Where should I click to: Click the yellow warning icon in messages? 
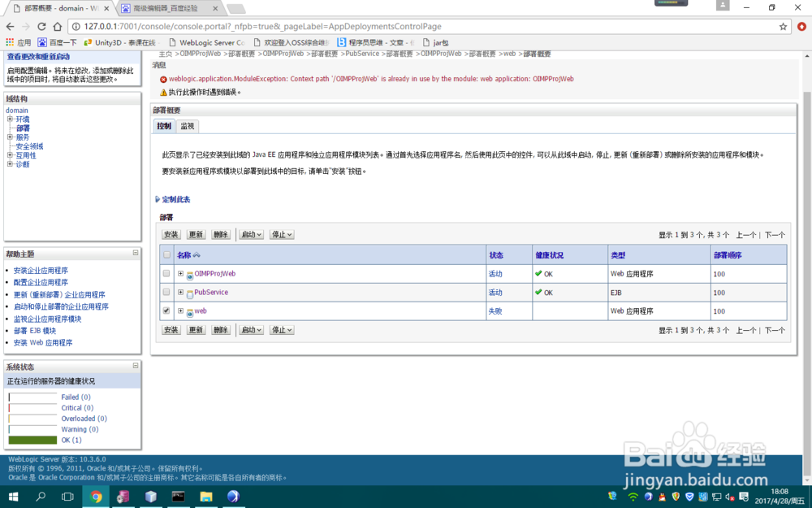[164, 93]
